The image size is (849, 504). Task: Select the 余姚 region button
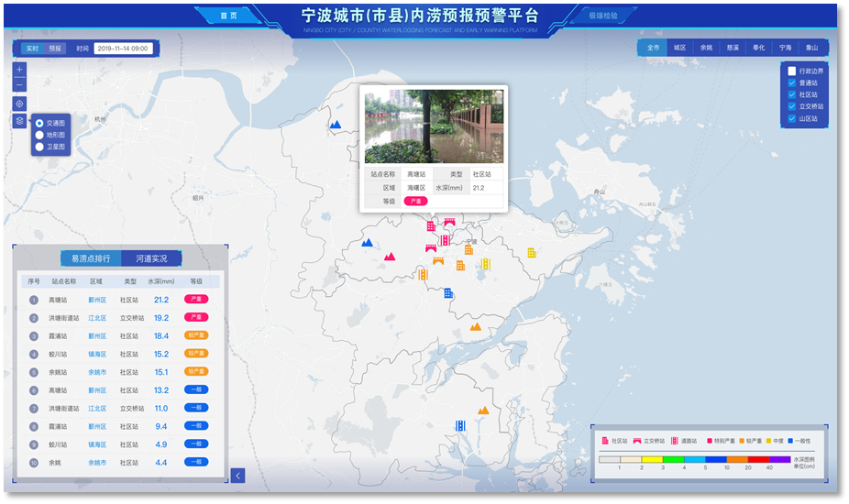706,48
